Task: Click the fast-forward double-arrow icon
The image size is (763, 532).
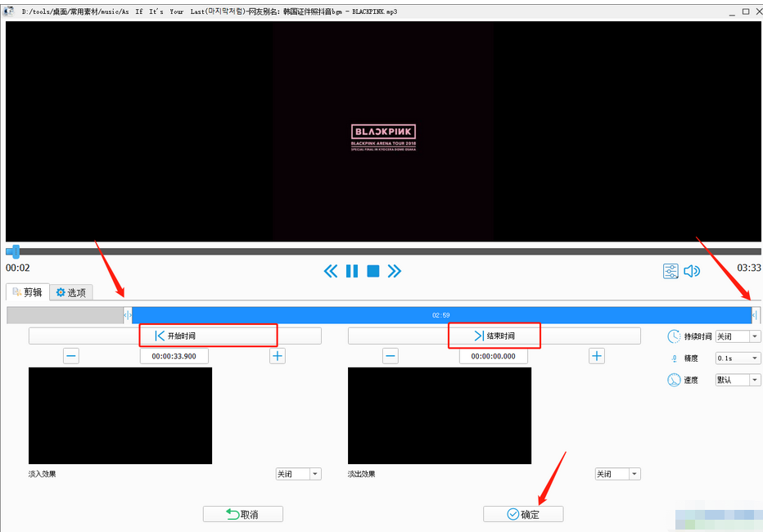Action: pyautogui.click(x=395, y=271)
